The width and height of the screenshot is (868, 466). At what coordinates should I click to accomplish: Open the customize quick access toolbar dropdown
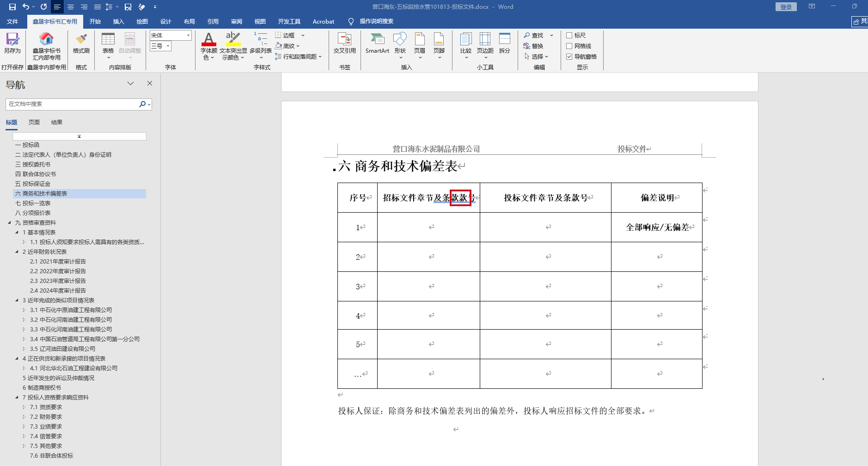(x=155, y=7)
